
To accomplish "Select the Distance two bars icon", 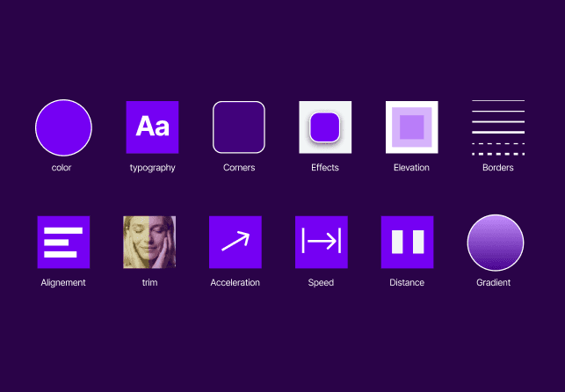I will point(408,242).
